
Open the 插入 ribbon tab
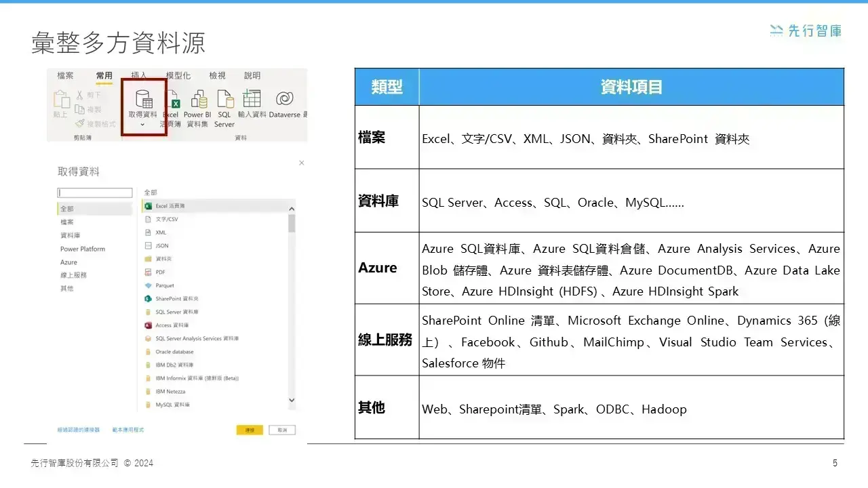point(139,76)
